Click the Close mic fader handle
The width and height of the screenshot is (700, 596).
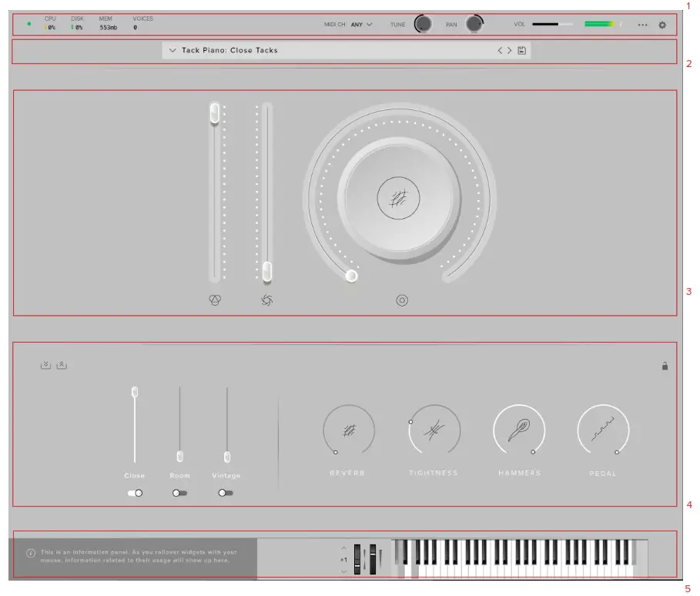coord(134,392)
